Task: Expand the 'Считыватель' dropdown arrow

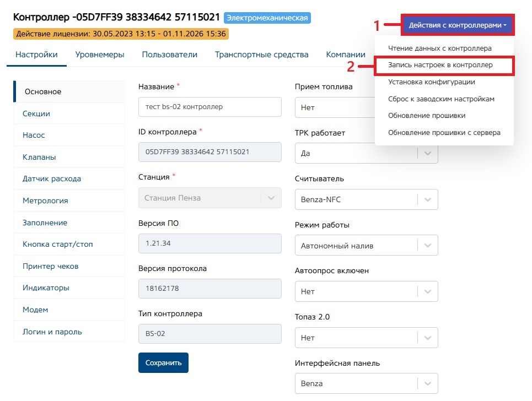Action: coord(428,199)
